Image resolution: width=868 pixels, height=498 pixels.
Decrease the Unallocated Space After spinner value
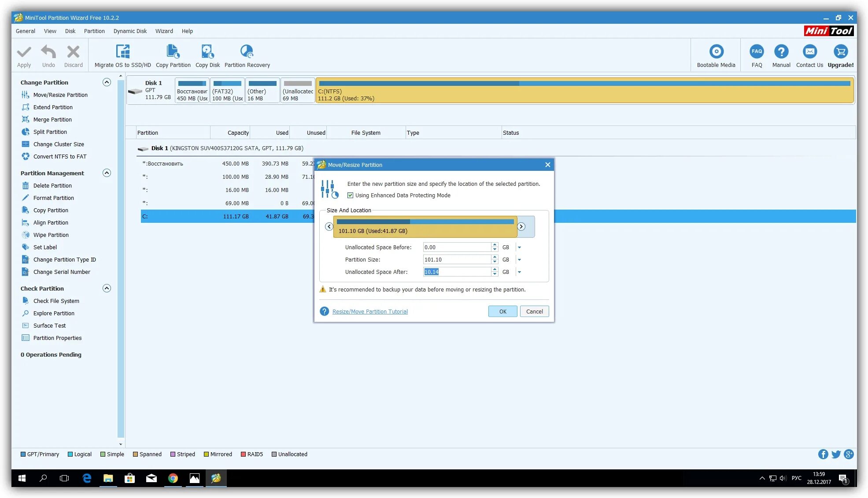coord(495,274)
